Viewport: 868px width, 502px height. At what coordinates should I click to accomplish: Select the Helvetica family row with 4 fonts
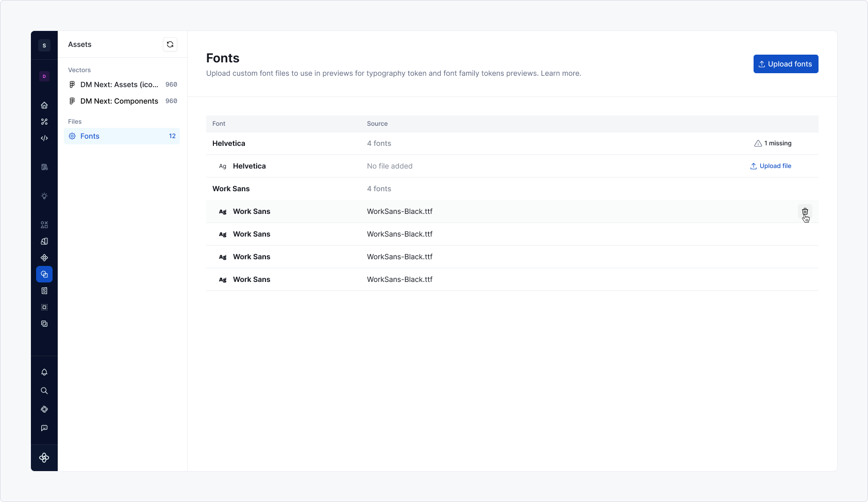(x=512, y=143)
